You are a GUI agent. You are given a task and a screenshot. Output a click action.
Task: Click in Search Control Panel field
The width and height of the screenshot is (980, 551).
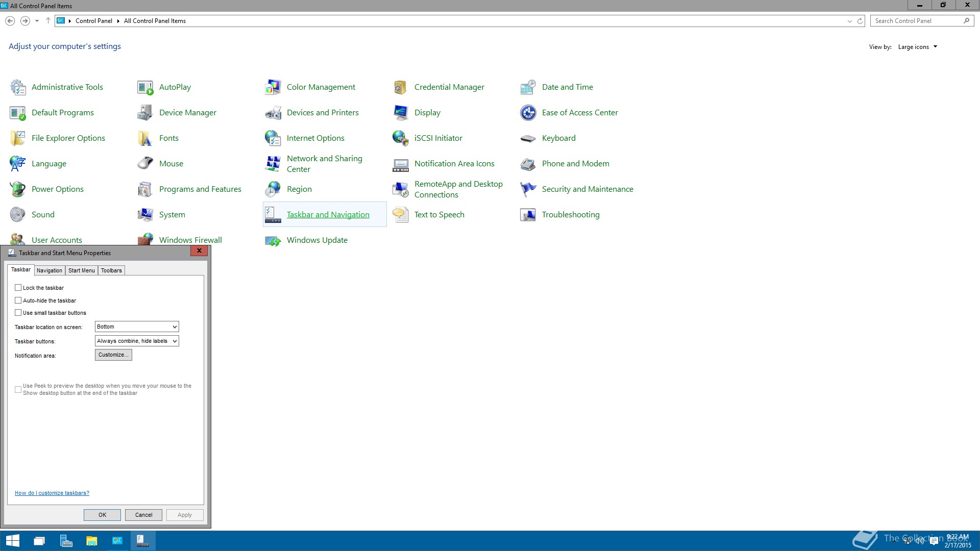pyautogui.click(x=922, y=21)
